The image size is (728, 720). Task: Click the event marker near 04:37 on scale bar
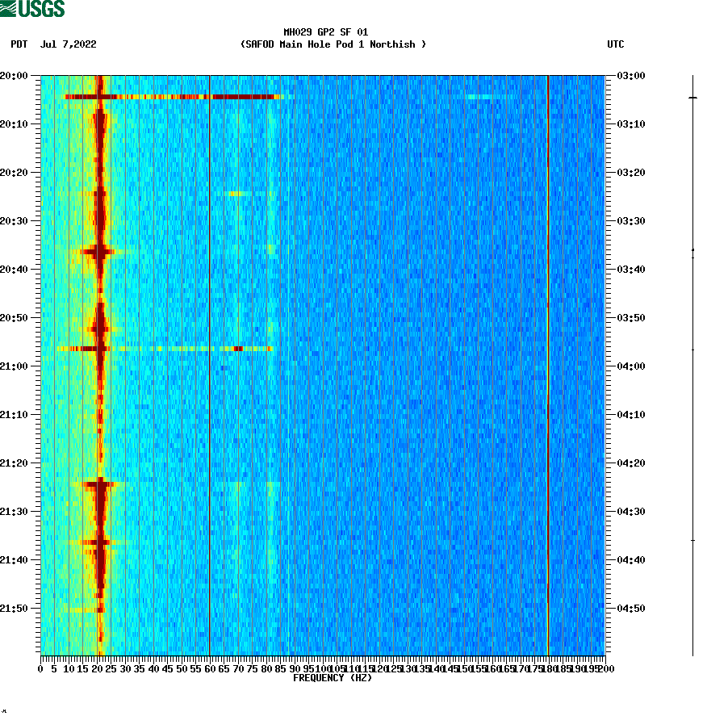pyautogui.click(x=692, y=538)
